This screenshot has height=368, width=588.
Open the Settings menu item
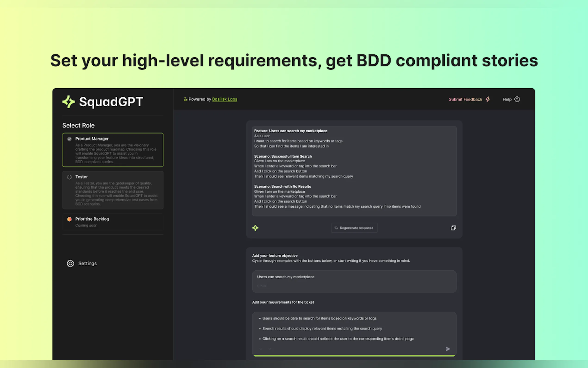87,263
